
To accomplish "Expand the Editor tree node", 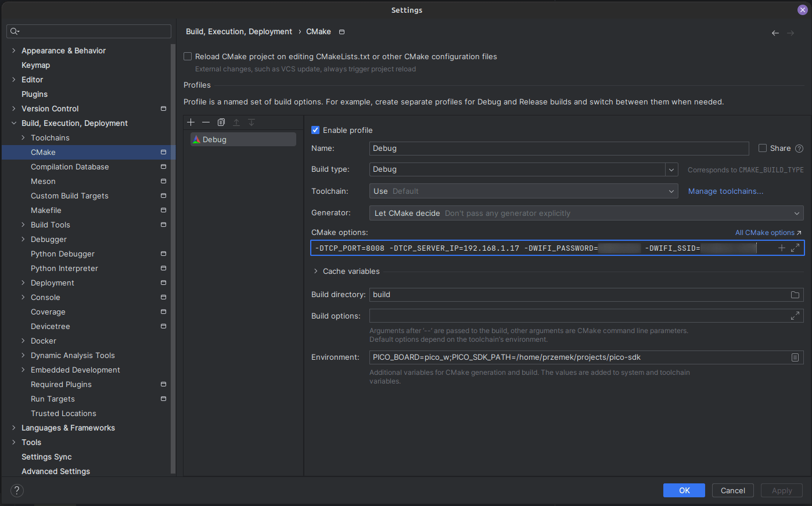I will pos(14,79).
